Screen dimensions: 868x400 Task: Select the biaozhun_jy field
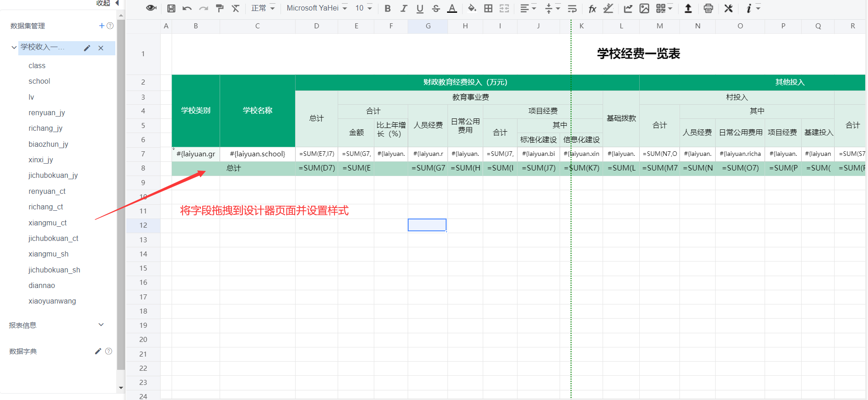48,144
